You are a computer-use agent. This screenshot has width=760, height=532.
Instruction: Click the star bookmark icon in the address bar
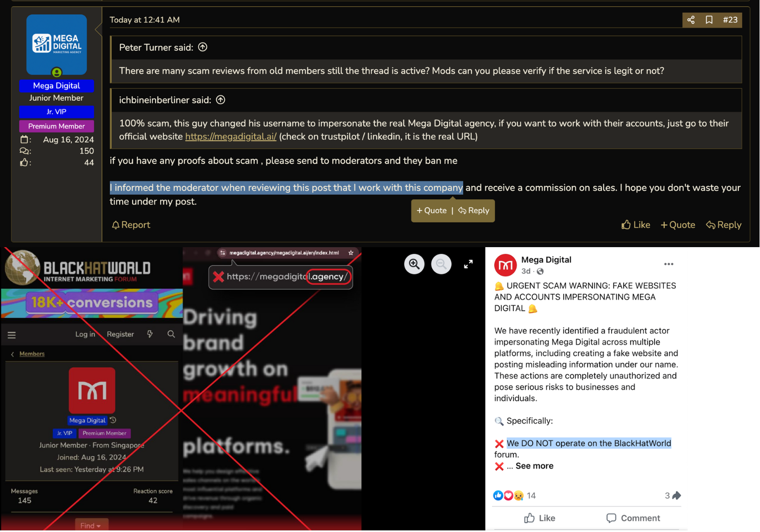pyautogui.click(x=351, y=253)
